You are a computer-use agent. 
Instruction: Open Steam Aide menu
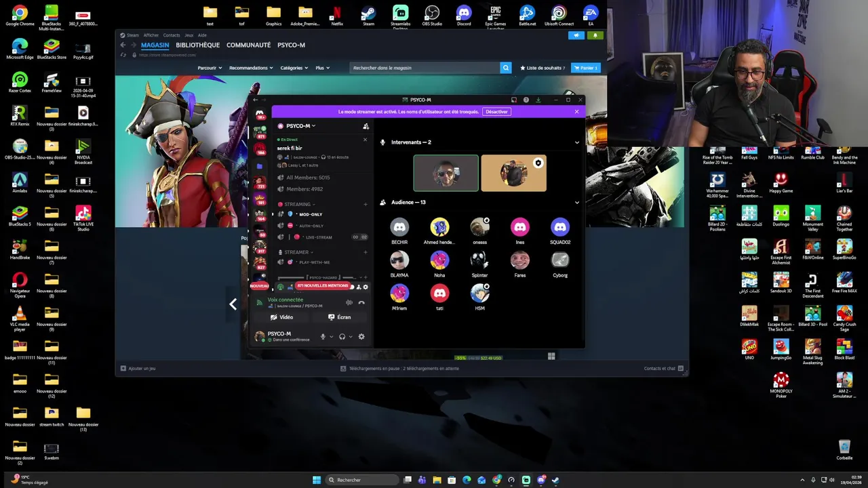coord(202,35)
